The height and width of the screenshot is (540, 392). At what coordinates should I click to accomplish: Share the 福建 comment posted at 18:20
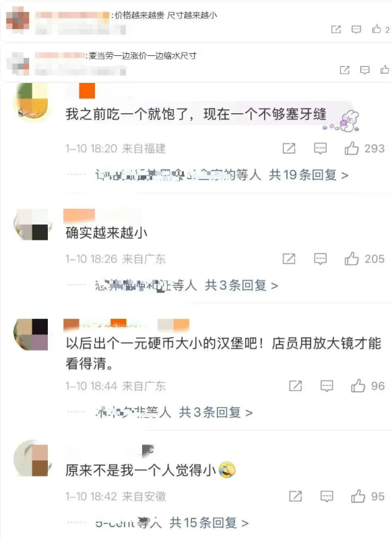[289, 148]
